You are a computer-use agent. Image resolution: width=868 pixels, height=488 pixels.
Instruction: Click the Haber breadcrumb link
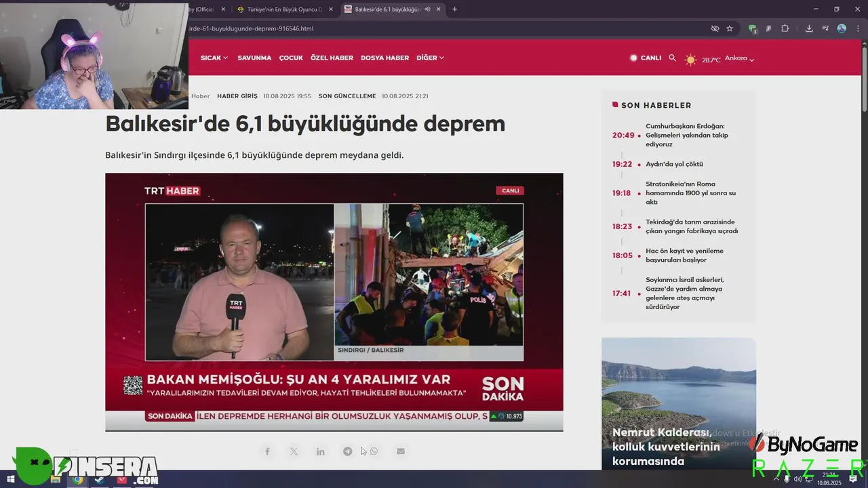201,96
